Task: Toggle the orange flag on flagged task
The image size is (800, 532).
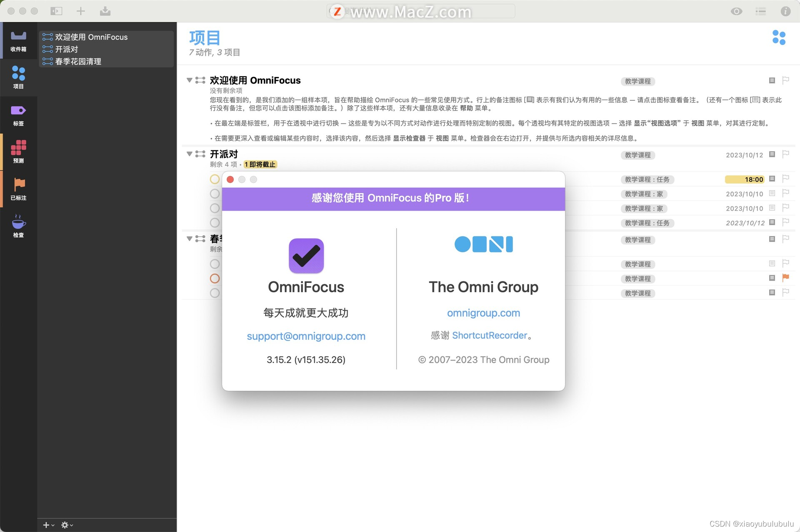Action: (785, 278)
